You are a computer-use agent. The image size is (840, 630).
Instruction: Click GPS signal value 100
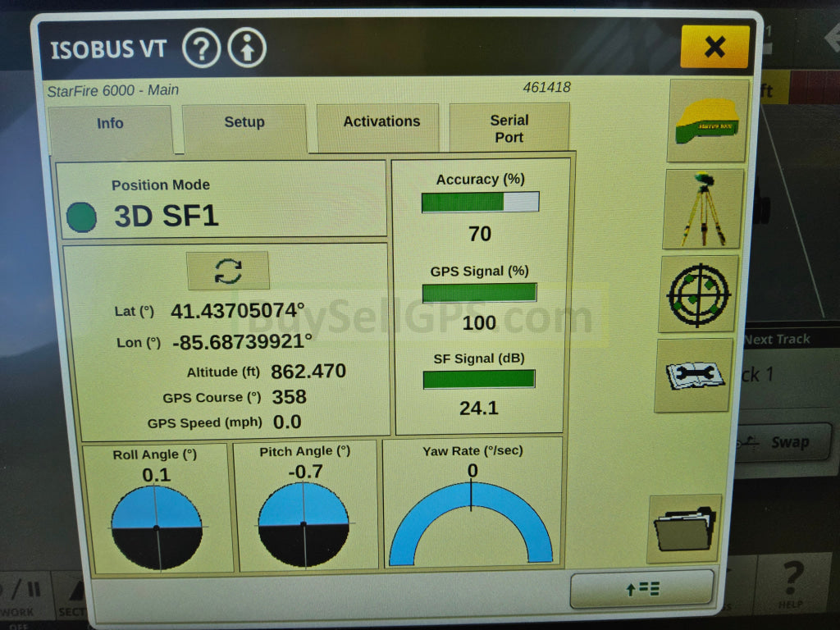click(x=479, y=322)
